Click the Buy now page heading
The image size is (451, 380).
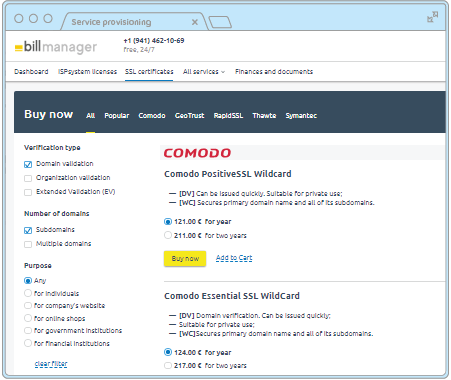coord(48,114)
